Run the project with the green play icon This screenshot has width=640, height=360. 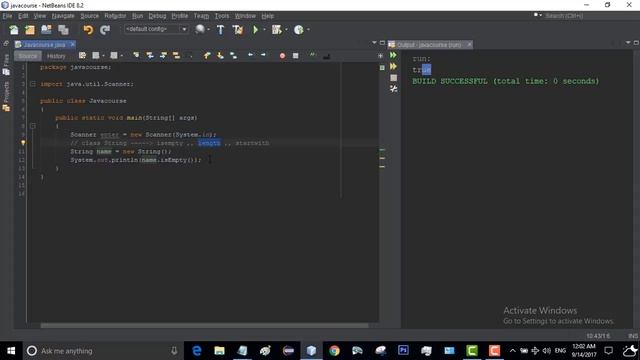(256, 29)
